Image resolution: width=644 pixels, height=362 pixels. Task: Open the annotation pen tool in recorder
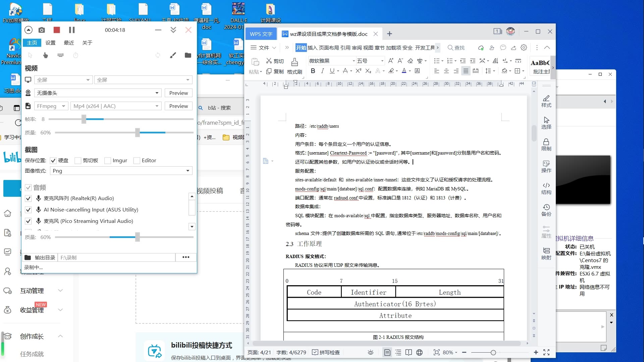pyautogui.click(x=173, y=55)
